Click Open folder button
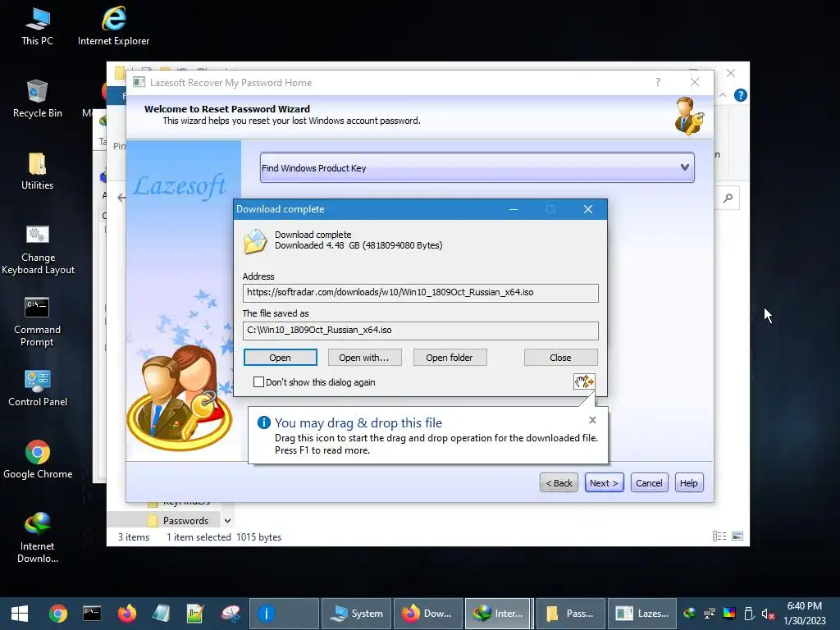Screen dimensions: 840x630 [450, 358]
